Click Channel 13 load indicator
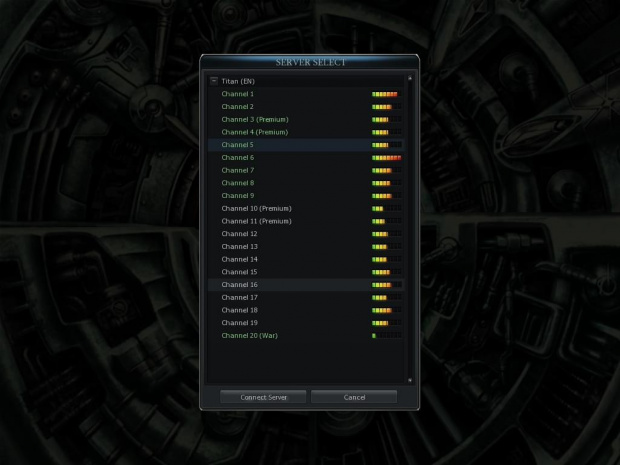Screen dimensions: 620x465 coord(387,247)
